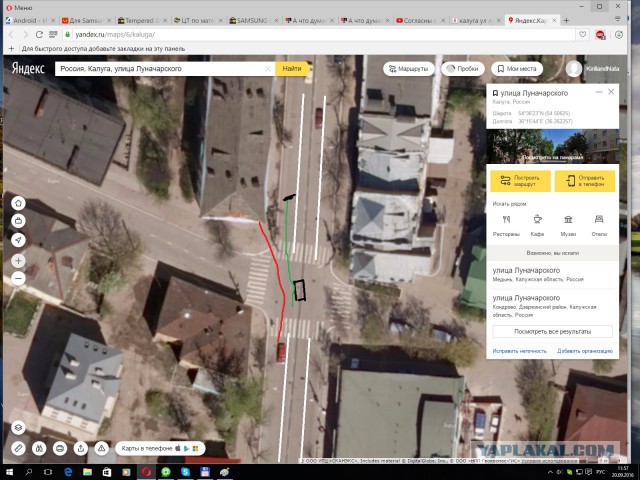Open Skype from the taskbar

(x=185, y=472)
